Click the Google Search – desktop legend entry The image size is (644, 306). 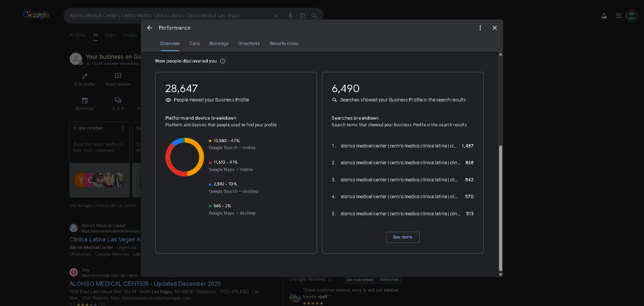click(x=234, y=188)
